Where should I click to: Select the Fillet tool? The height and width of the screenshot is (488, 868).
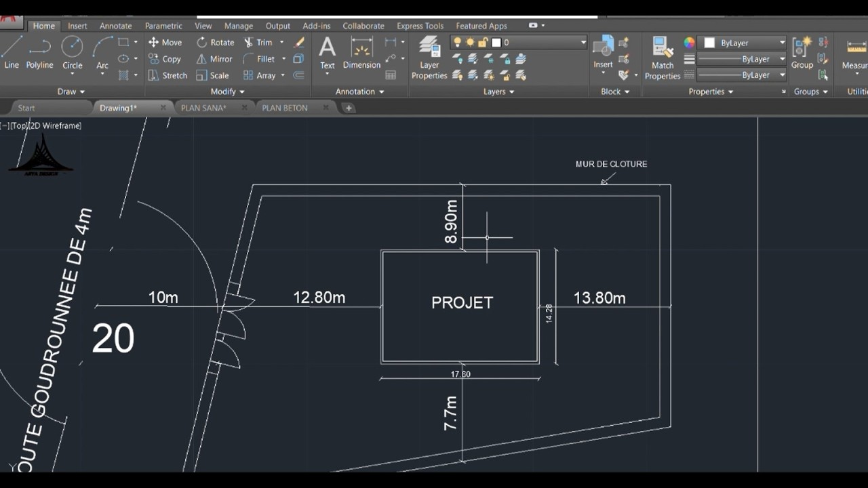click(259, 59)
